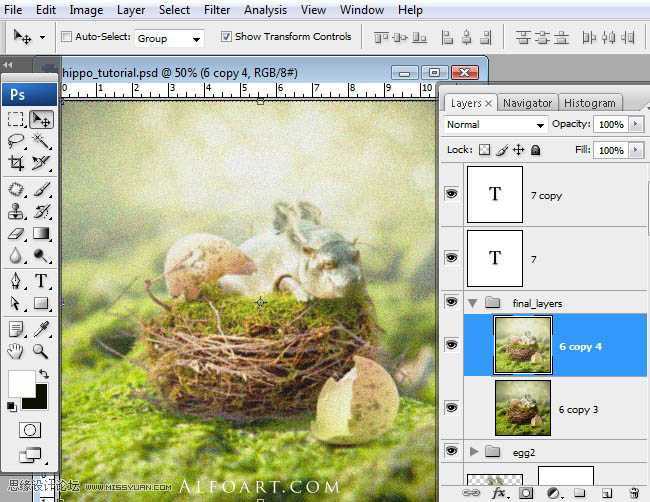The width and height of the screenshot is (650, 502).
Task: Select the Blur tool
Action: click(x=16, y=255)
